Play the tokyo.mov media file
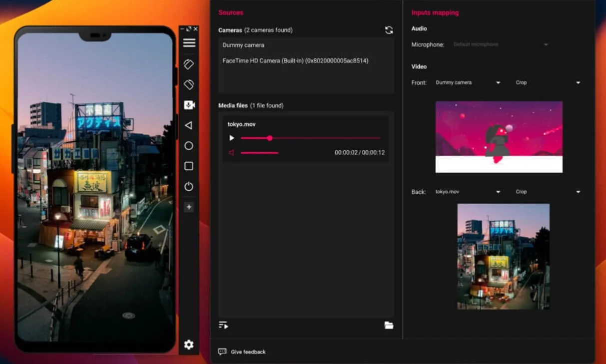 232,138
